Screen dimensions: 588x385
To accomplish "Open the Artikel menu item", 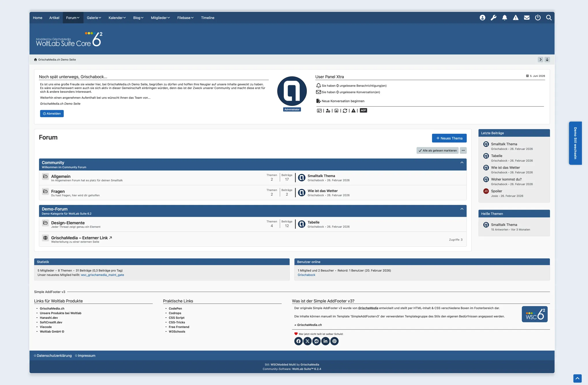I will (54, 18).
